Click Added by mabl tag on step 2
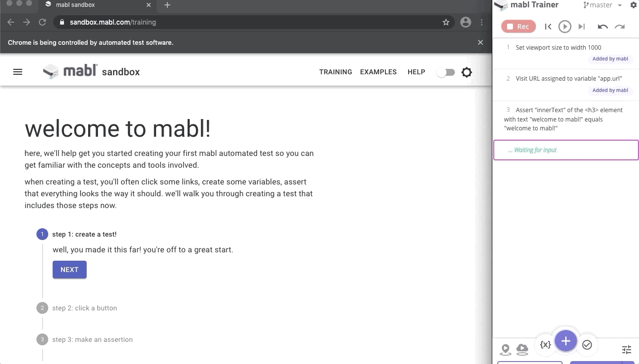639x364 pixels. [610, 91]
